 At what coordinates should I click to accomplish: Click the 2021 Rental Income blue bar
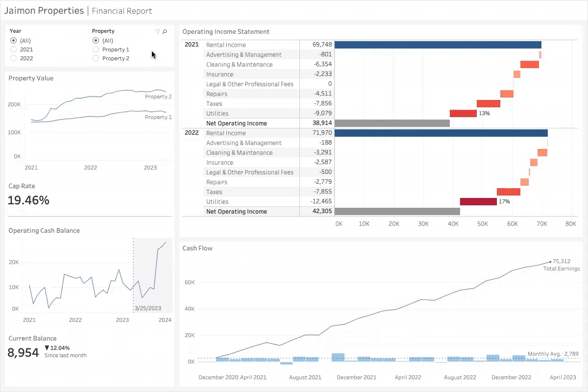pos(438,45)
